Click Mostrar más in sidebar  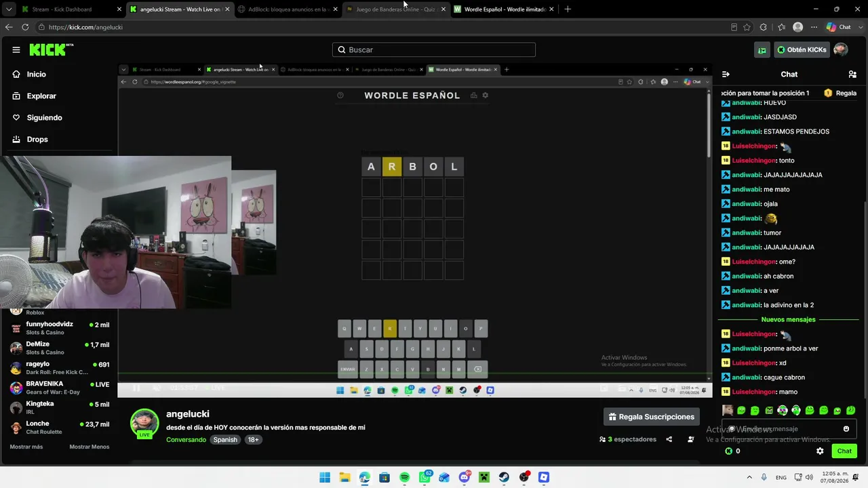[26, 447]
